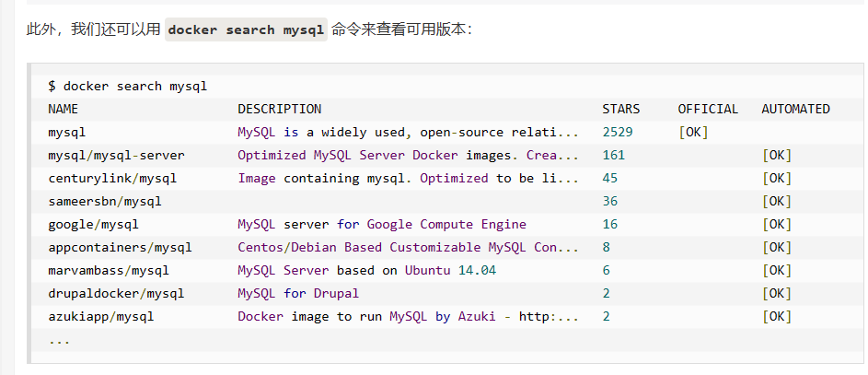This screenshot has width=868, height=375.
Task: Click the STARS column header
Action: (x=621, y=109)
